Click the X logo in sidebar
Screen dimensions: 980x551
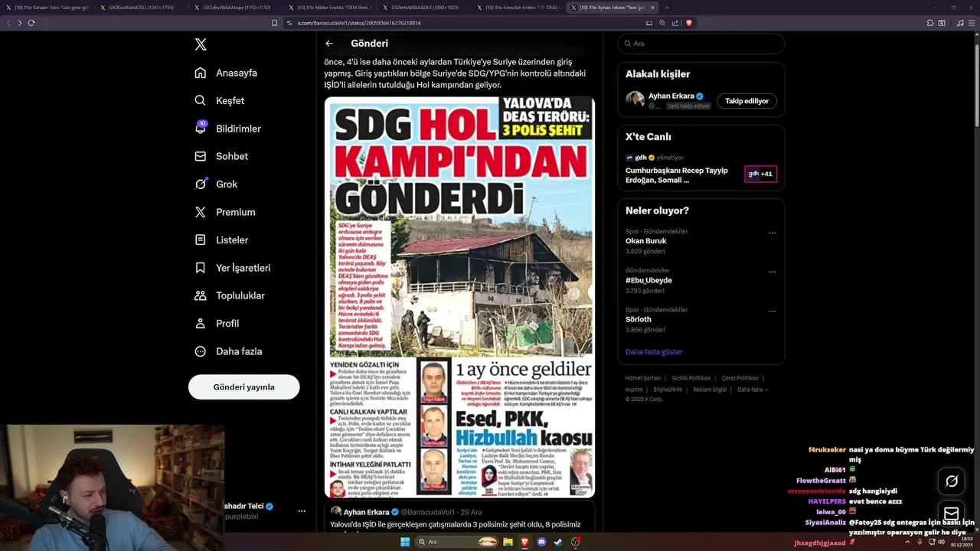(201, 44)
